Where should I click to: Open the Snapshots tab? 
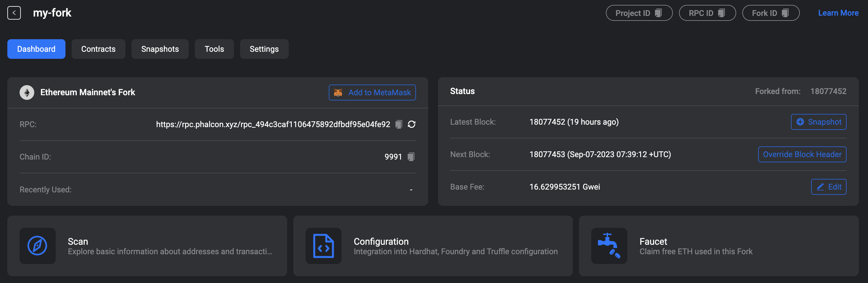tap(160, 49)
